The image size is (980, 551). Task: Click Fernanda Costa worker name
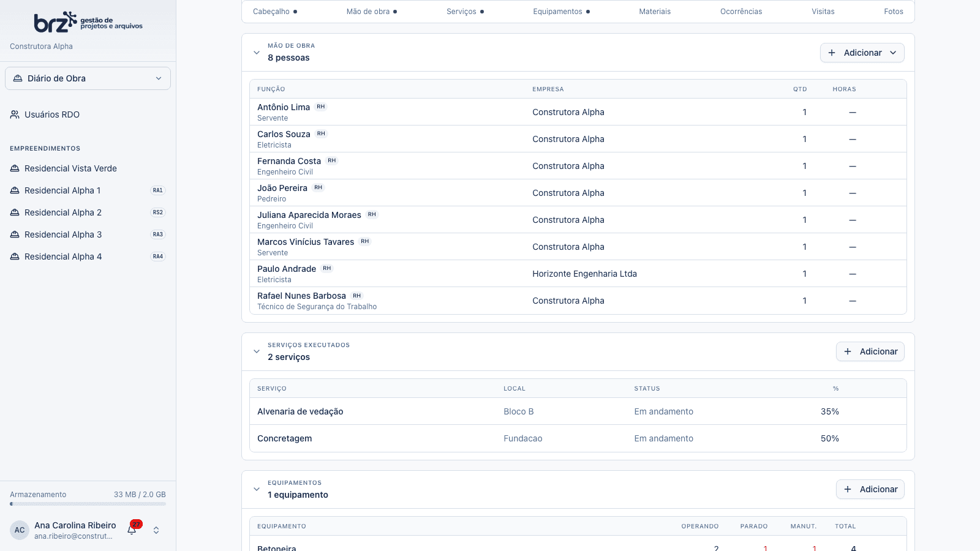point(289,161)
